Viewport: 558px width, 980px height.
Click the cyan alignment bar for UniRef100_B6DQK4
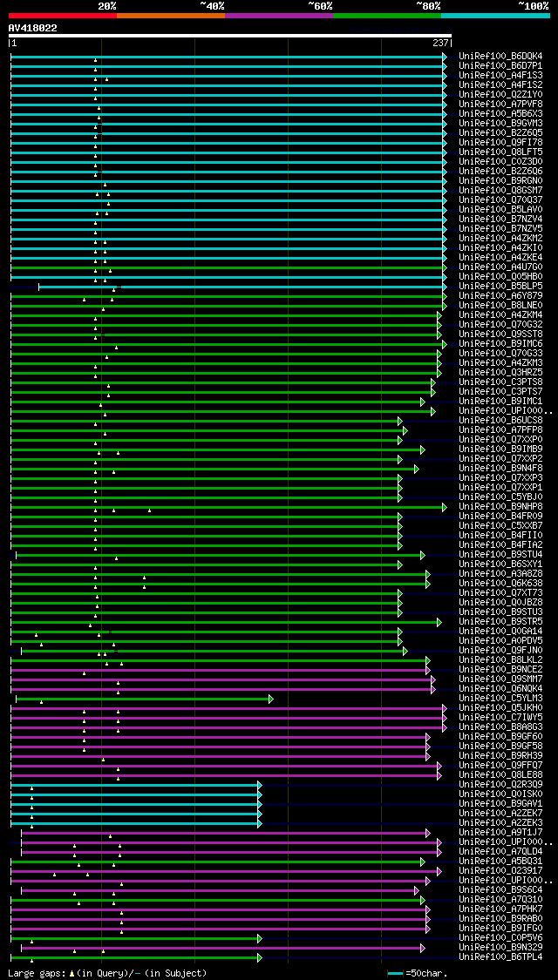click(x=228, y=57)
